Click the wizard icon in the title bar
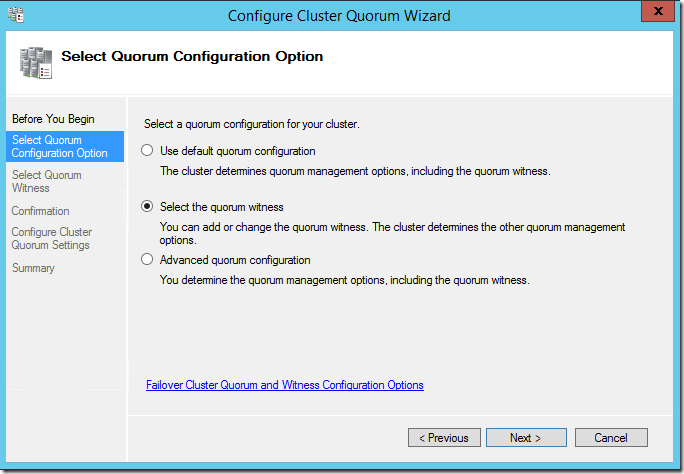The image size is (684, 474). [x=16, y=14]
